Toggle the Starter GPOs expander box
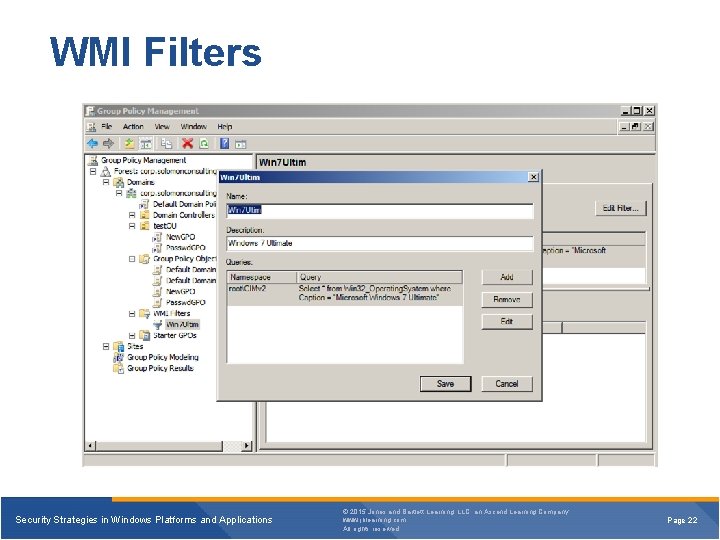This screenshot has height=540, width=720. click(132, 336)
